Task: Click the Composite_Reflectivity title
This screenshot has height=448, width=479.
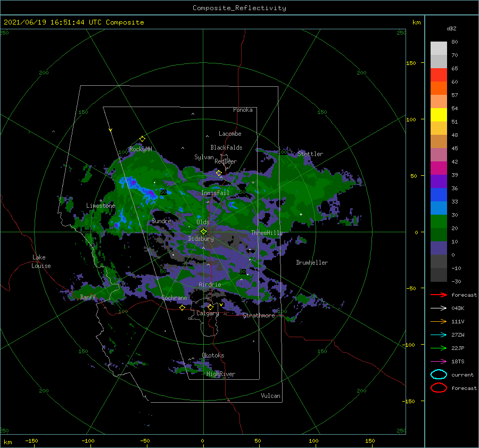Action: [x=240, y=8]
